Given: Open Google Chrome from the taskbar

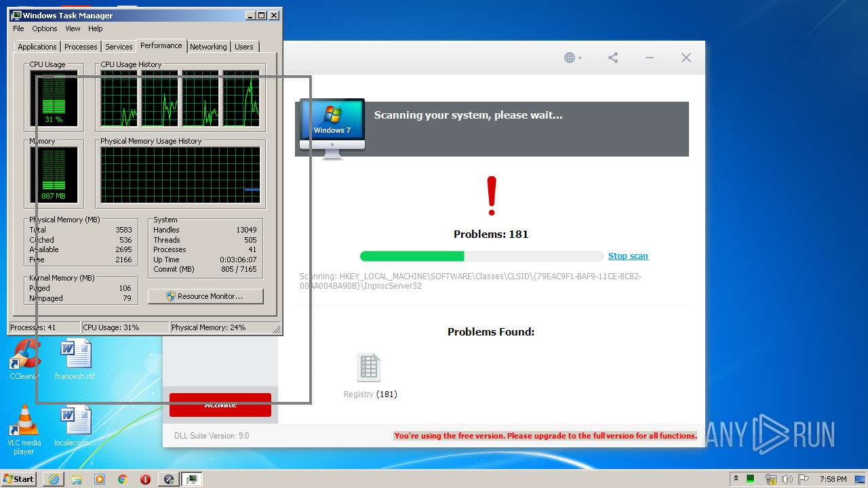Looking at the screenshot, I should [123, 479].
